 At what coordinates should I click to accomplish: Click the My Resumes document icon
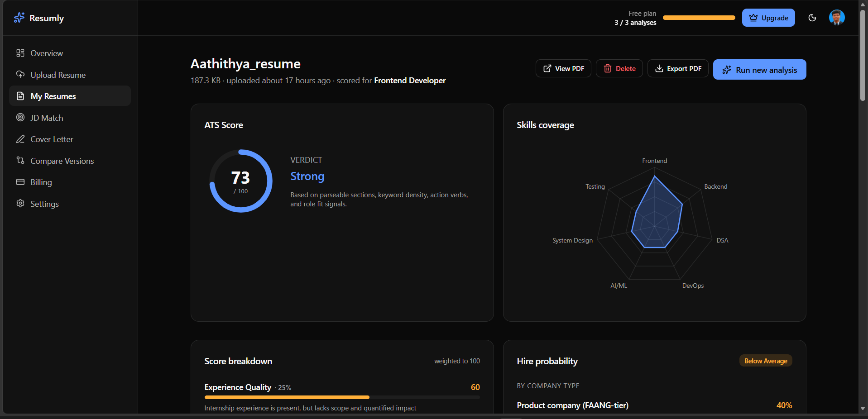coord(20,96)
